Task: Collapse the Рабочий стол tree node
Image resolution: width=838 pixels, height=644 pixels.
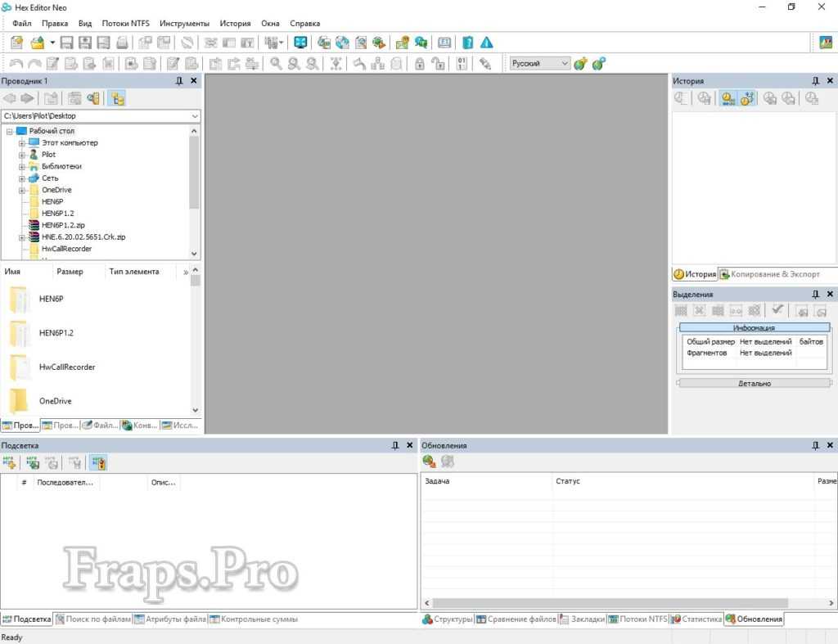Action: [9, 131]
